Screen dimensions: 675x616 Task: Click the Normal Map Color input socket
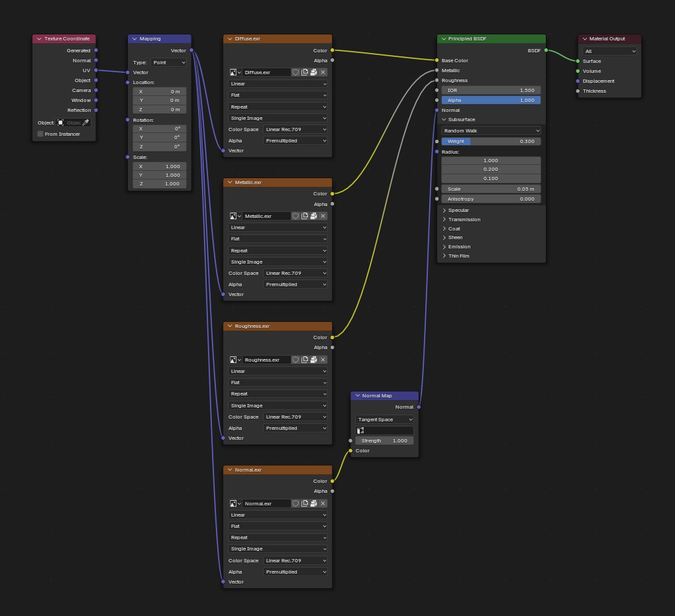point(350,450)
